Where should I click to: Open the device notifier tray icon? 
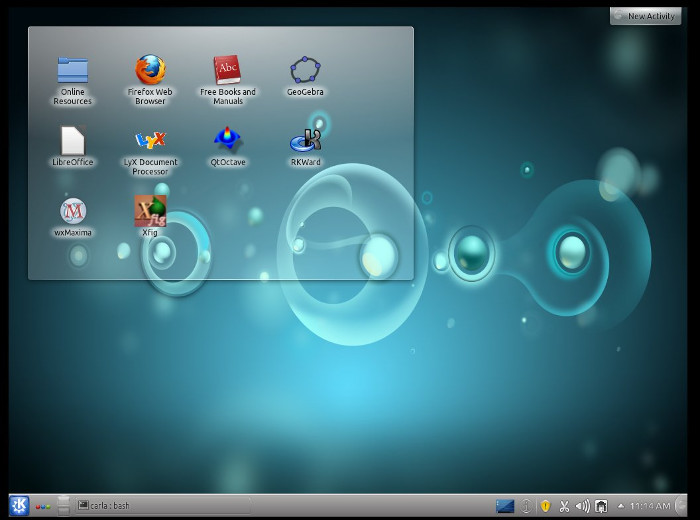(601, 506)
